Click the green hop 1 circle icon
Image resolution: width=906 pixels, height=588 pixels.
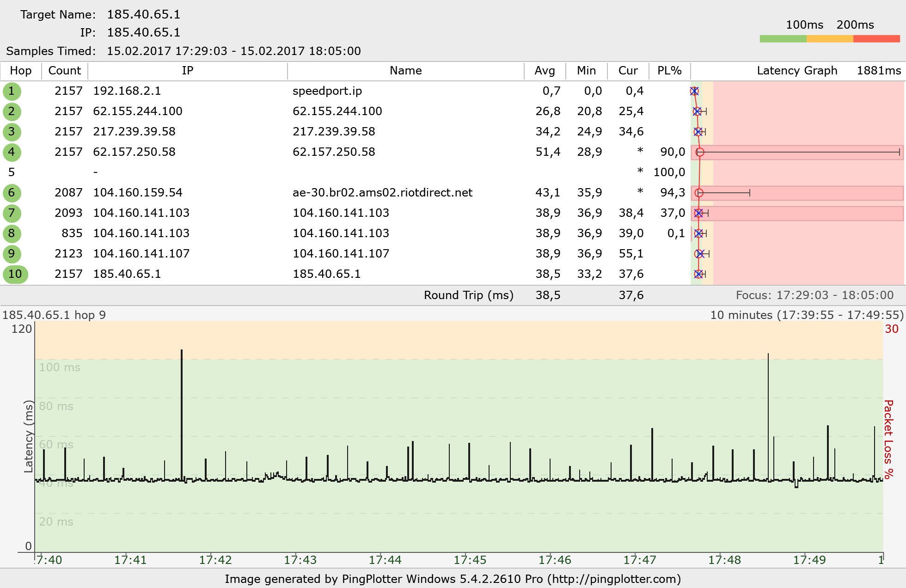point(12,91)
